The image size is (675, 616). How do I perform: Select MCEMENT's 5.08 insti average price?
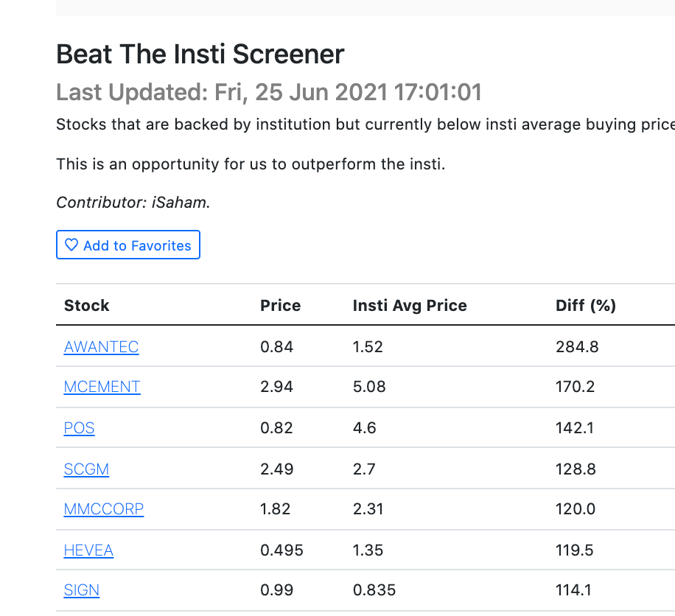pyautogui.click(x=369, y=387)
